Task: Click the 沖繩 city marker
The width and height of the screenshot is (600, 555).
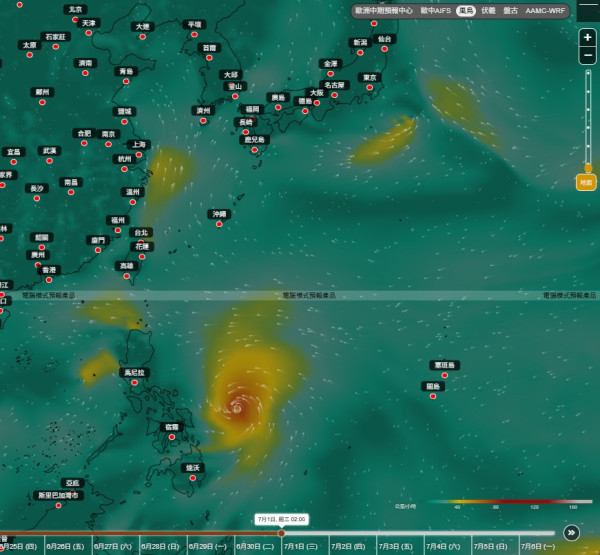Action: coord(219,224)
